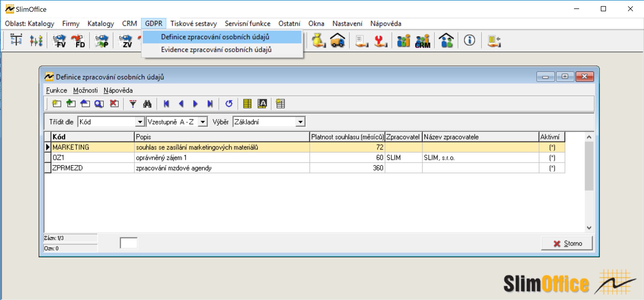
Task: Click the P document toolbar icon
Action: [102, 41]
